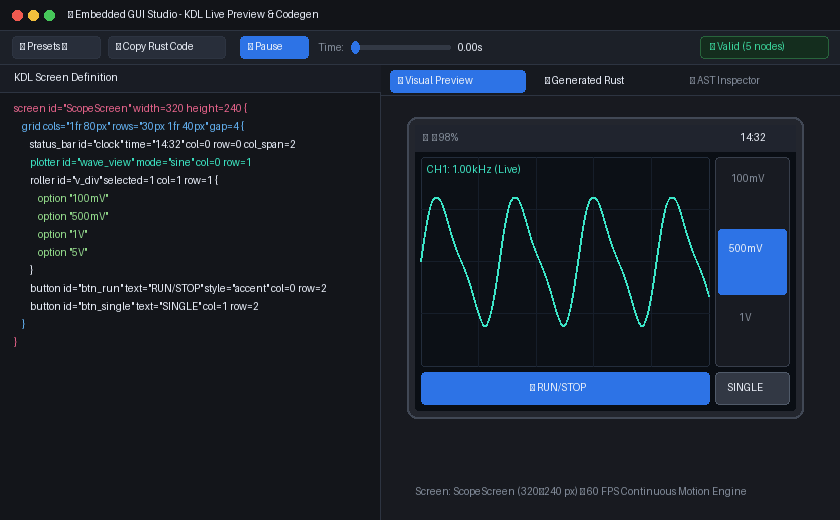This screenshot has height=520, width=840.
Task: Click the 0.00s time value
Action: click(470, 48)
